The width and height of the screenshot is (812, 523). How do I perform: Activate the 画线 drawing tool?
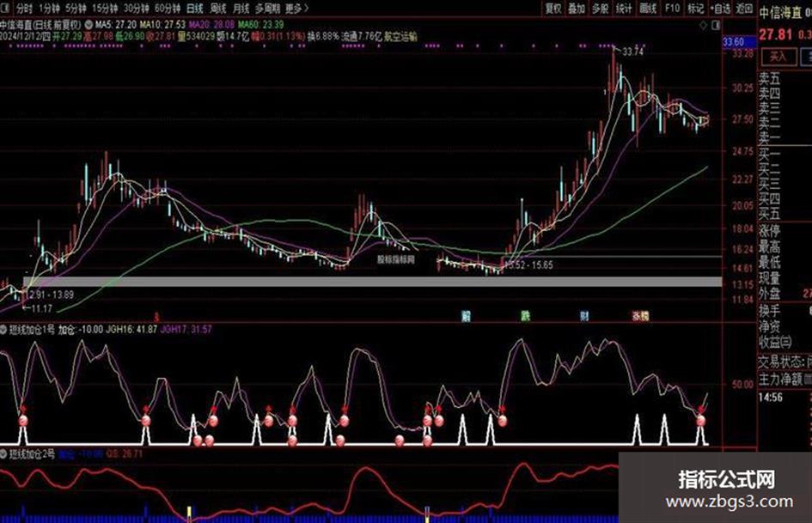(x=648, y=9)
